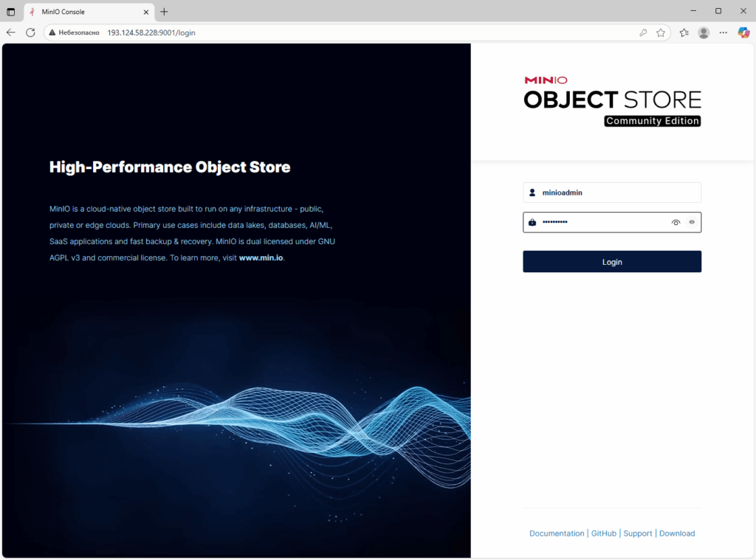Click the username field containing minioadmin
This screenshot has width=756, height=560.
click(x=616, y=193)
